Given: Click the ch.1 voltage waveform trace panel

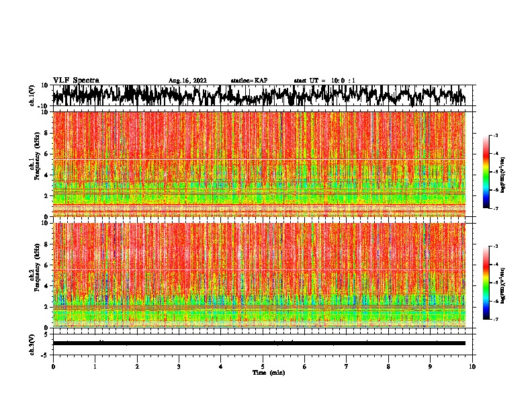Looking at the screenshot, I should point(263,95).
